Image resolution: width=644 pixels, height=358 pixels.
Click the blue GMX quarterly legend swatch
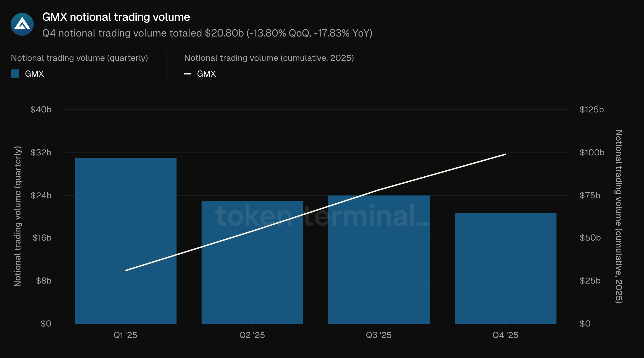(x=15, y=74)
